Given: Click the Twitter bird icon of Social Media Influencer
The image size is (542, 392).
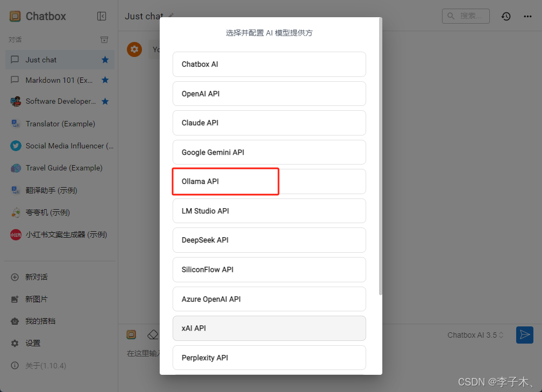Looking at the screenshot, I should [16, 146].
